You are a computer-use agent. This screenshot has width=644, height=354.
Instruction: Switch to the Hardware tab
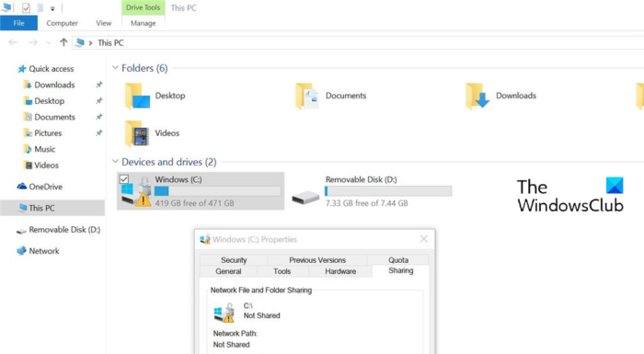point(340,271)
